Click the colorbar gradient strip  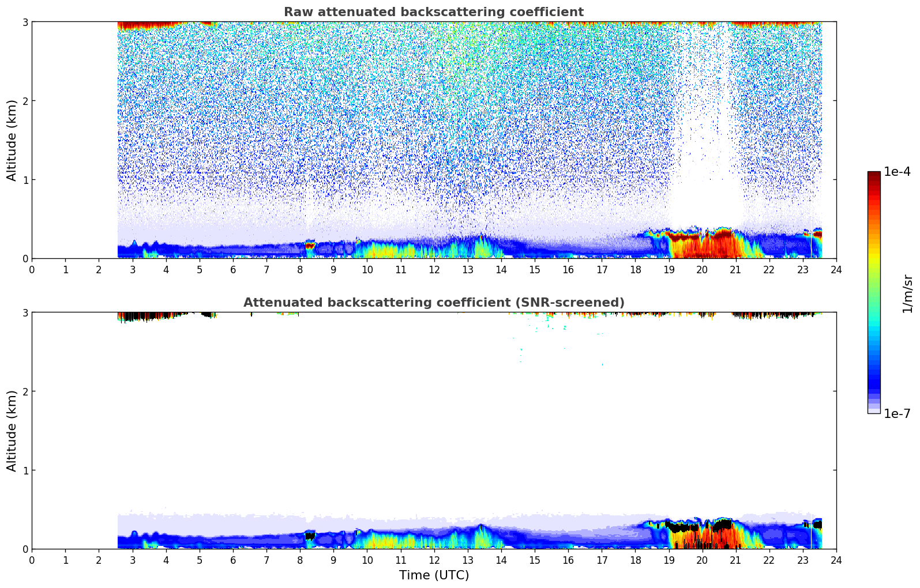pos(874,292)
